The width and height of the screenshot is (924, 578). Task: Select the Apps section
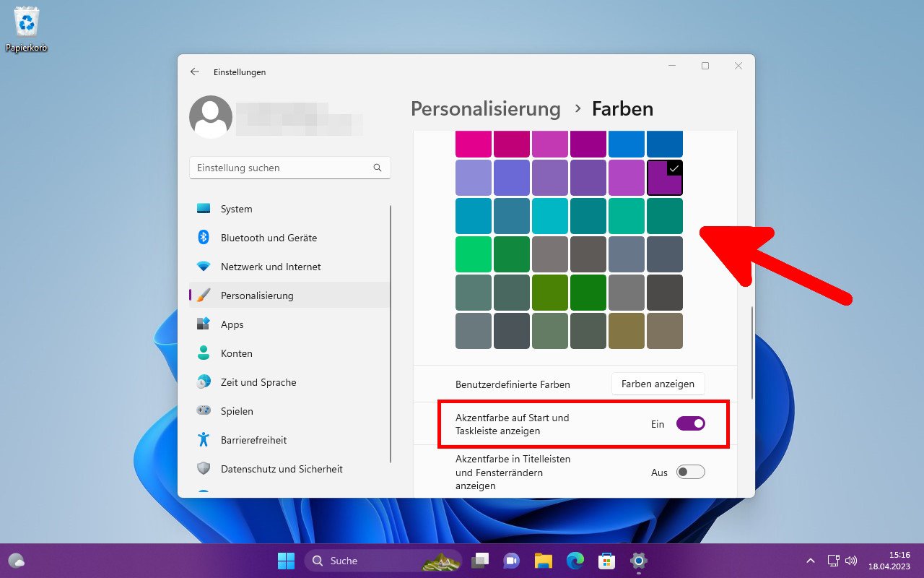[x=232, y=324]
